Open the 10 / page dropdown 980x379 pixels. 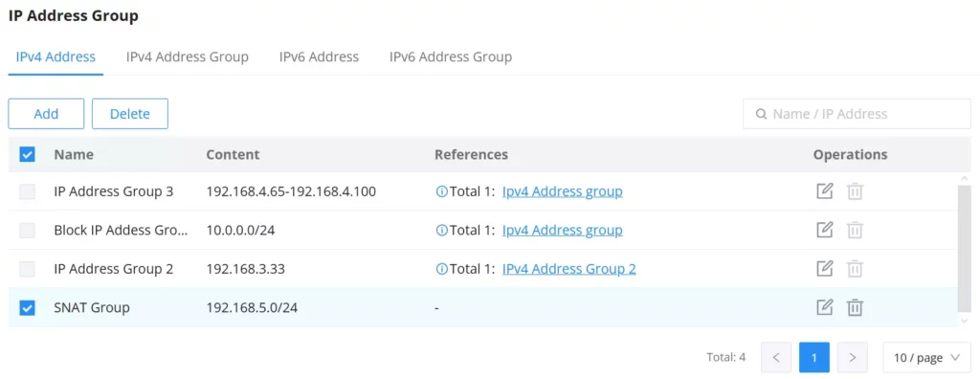926,358
